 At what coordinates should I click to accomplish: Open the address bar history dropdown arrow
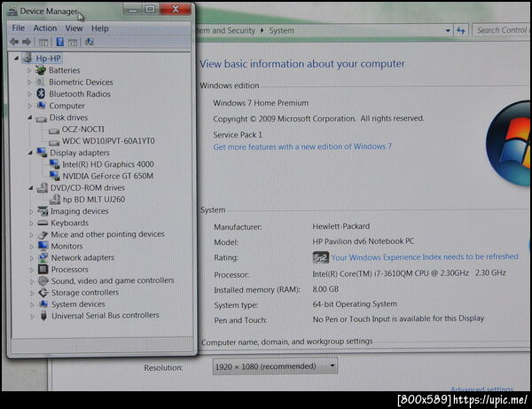pos(448,30)
